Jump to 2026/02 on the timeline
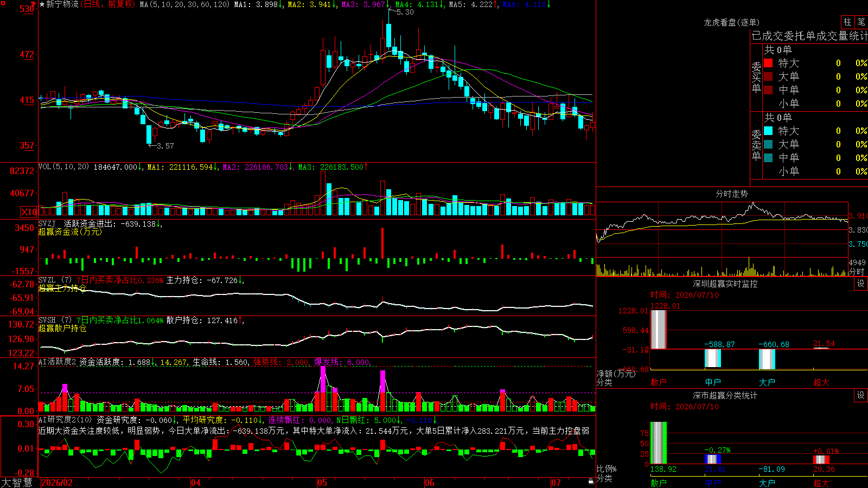Screen dimensions: 868x488 coord(57,483)
